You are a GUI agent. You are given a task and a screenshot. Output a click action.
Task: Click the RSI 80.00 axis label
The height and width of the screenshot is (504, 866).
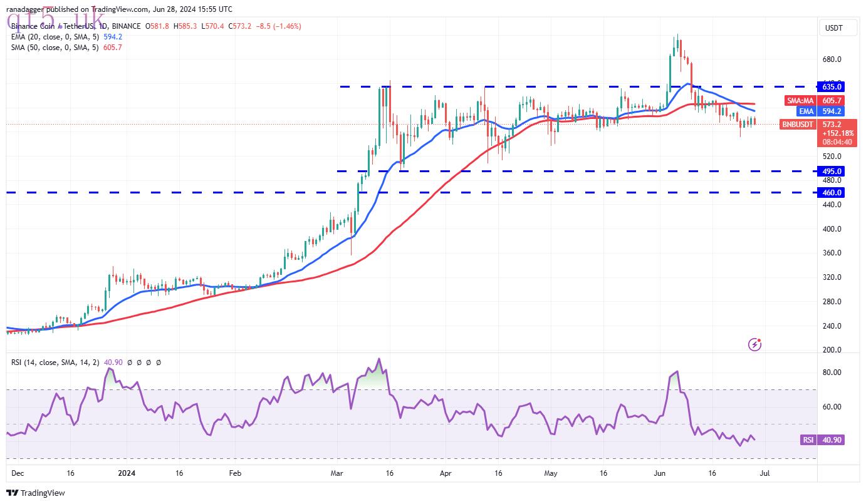coord(832,373)
